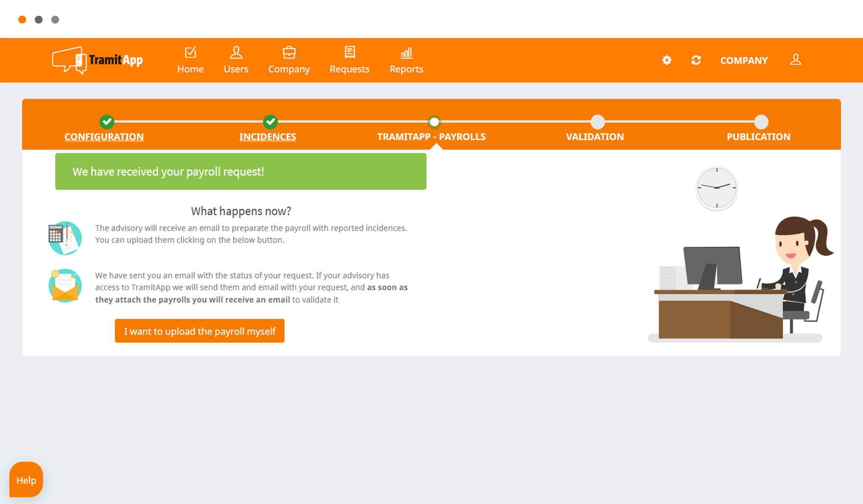Select the PUBLICATION step label

point(758,137)
